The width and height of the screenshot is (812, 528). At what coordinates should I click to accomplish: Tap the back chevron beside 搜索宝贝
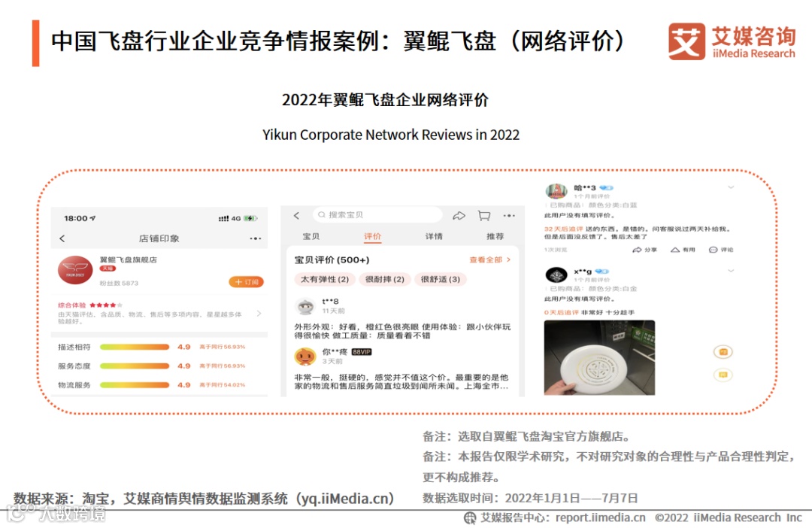(x=296, y=215)
